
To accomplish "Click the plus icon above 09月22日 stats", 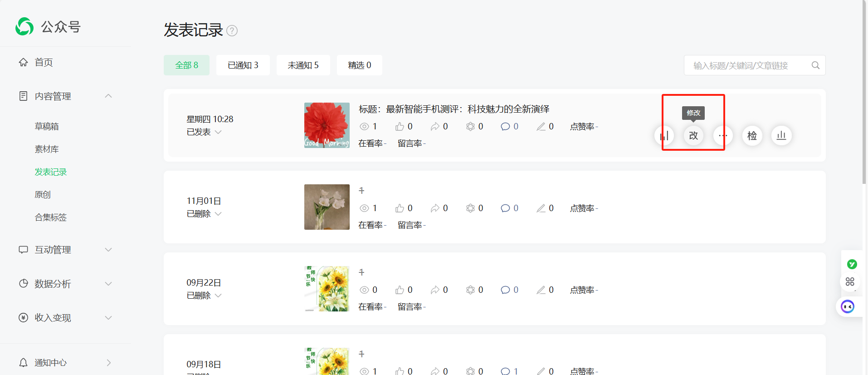I will [x=361, y=272].
